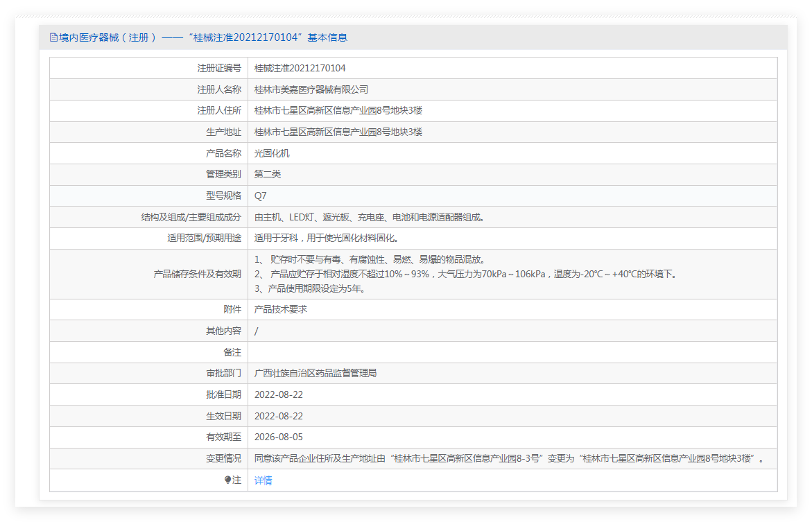Image resolution: width=812 pixels, height=522 pixels.
Task: Click the line 产品使用期限设定为5年
Action: pyautogui.click(x=309, y=288)
